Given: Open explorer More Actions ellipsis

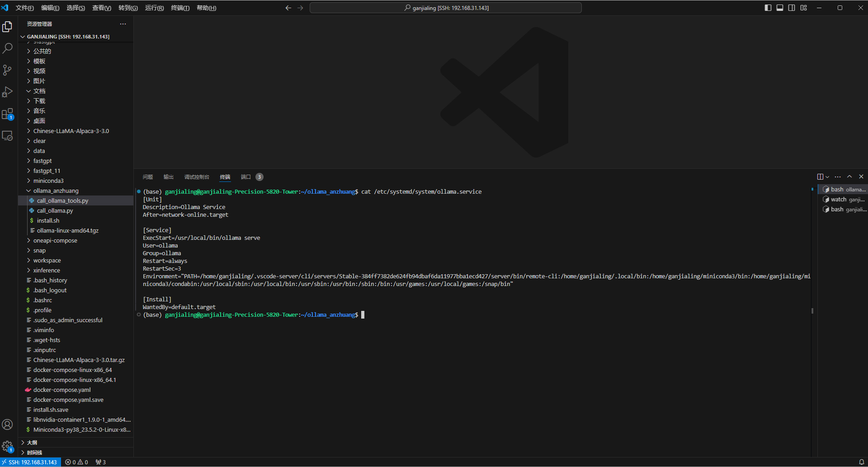Looking at the screenshot, I should click(123, 24).
